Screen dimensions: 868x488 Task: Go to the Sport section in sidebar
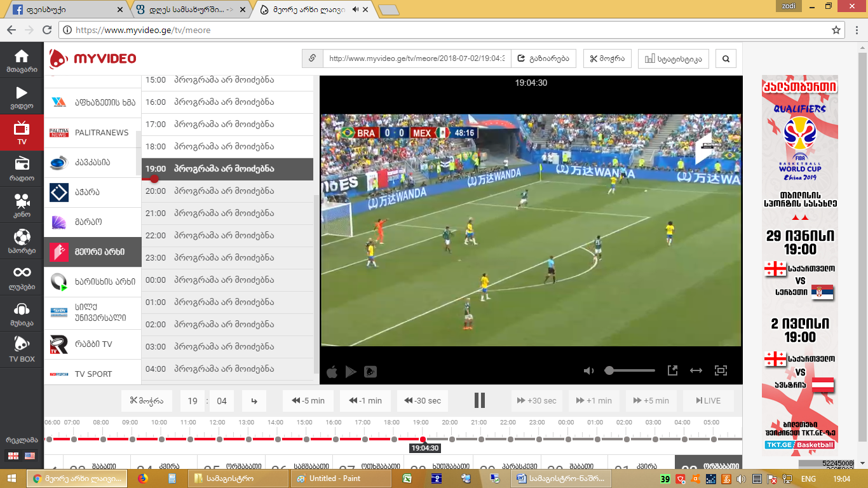pyautogui.click(x=22, y=241)
